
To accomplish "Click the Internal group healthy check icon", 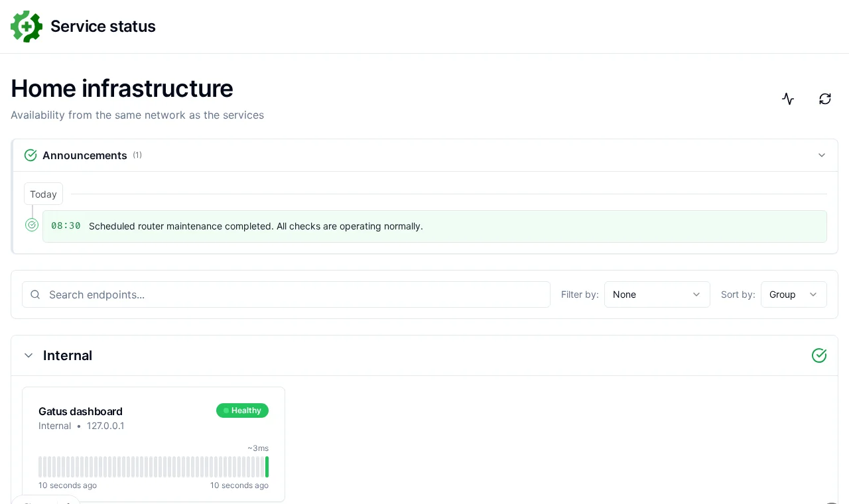I will (x=819, y=355).
